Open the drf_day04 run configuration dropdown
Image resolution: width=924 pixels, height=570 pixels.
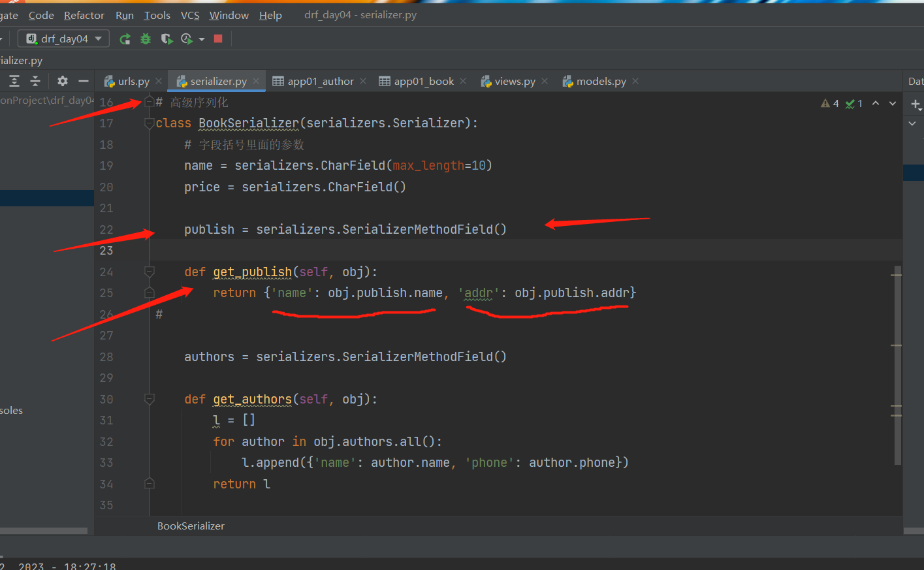point(63,39)
